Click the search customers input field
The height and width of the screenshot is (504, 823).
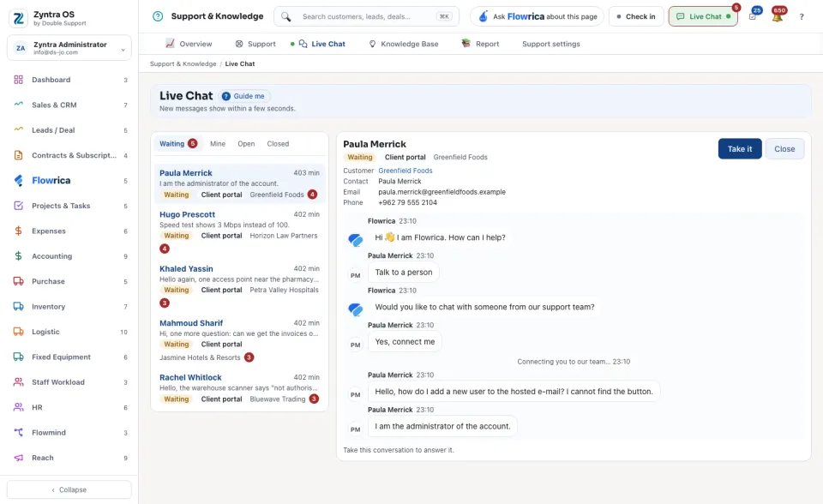(366, 17)
